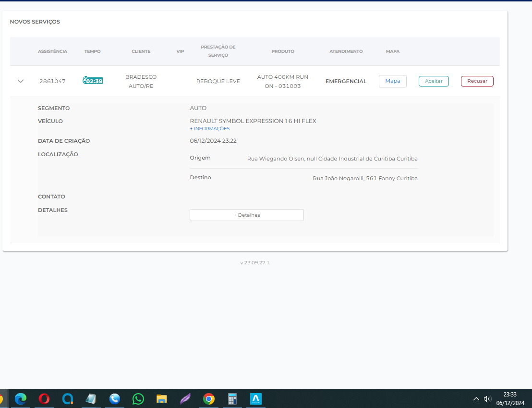This screenshot has height=408, width=532.
Task: Accept the service with Aceitar button
Action: pos(434,81)
